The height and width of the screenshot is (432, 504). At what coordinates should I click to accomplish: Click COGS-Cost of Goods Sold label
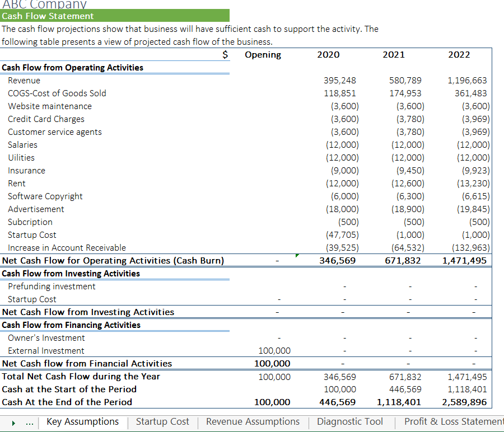click(57, 93)
